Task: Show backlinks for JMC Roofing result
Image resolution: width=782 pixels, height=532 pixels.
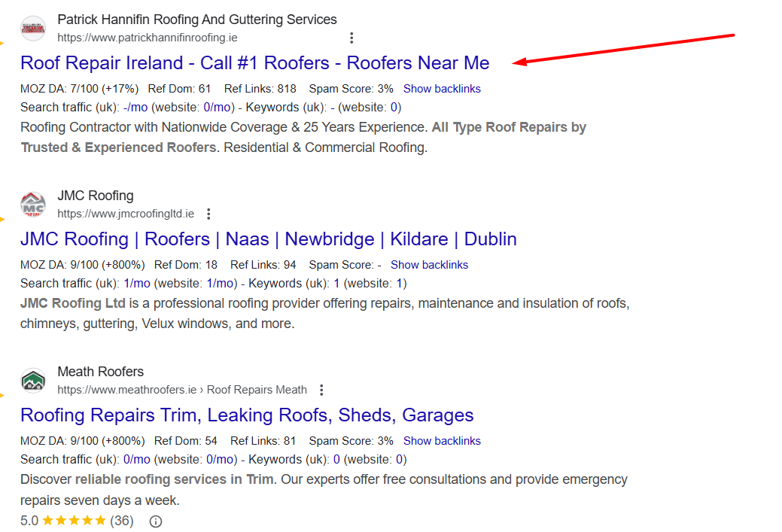Action: 430,265
